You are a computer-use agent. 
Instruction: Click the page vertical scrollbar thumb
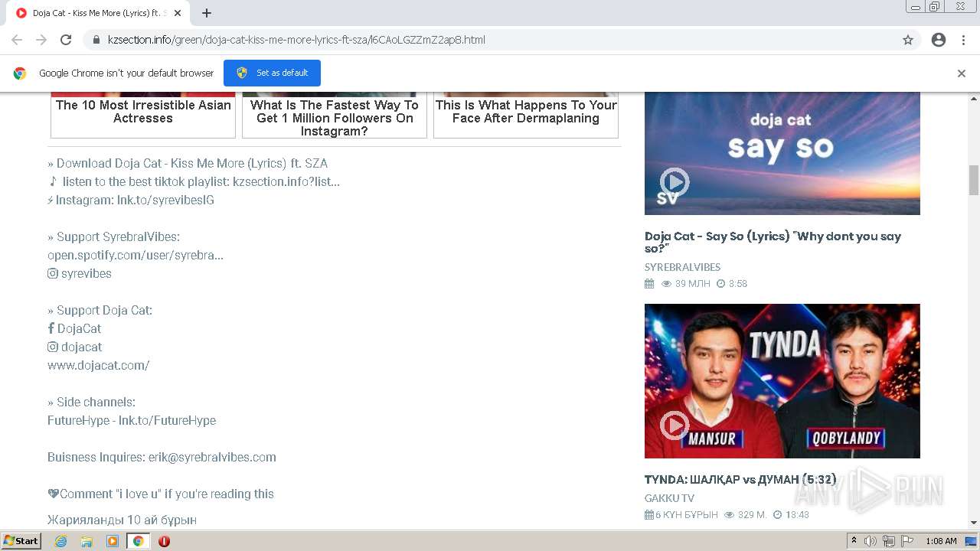click(x=974, y=181)
